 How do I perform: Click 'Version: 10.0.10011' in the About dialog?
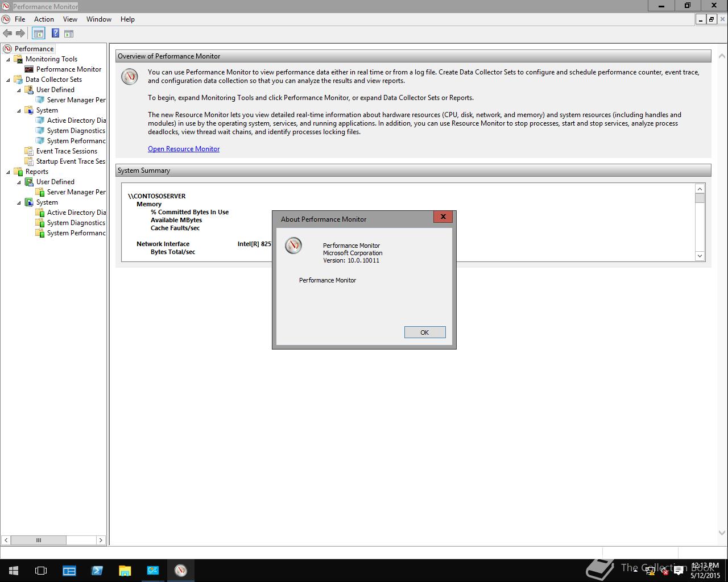point(351,260)
